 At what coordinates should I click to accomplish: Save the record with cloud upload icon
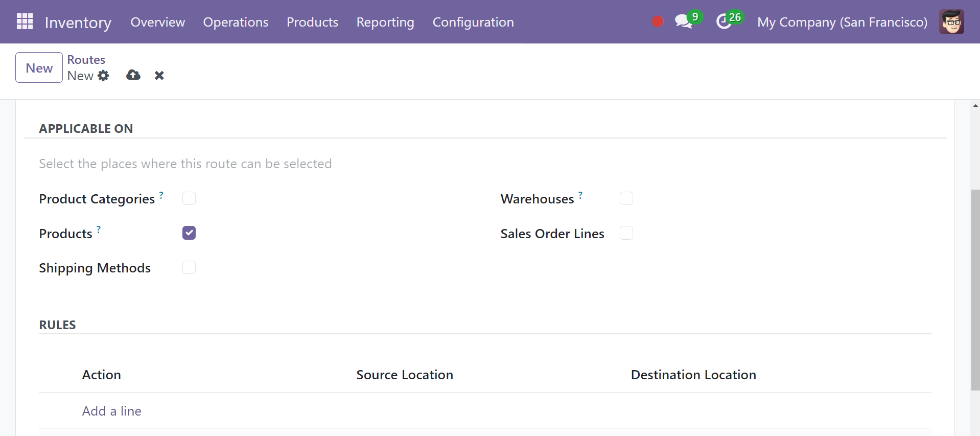133,75
